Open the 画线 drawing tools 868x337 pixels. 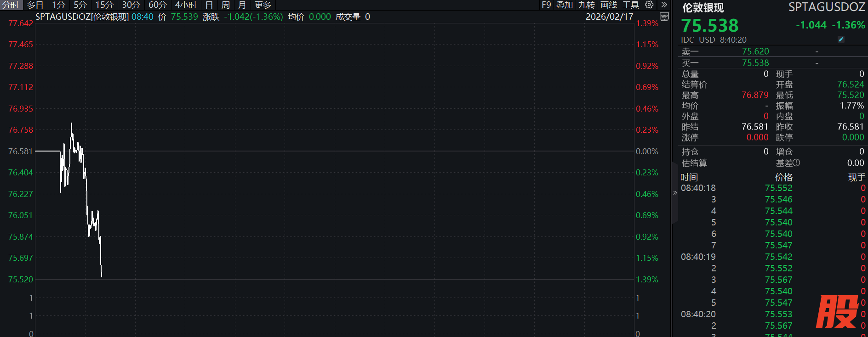608,5
